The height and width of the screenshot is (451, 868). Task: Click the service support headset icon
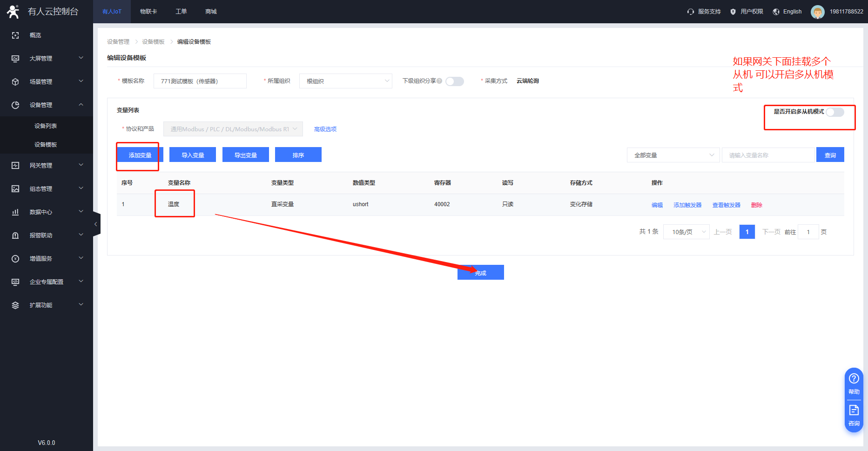click(690, 12)
